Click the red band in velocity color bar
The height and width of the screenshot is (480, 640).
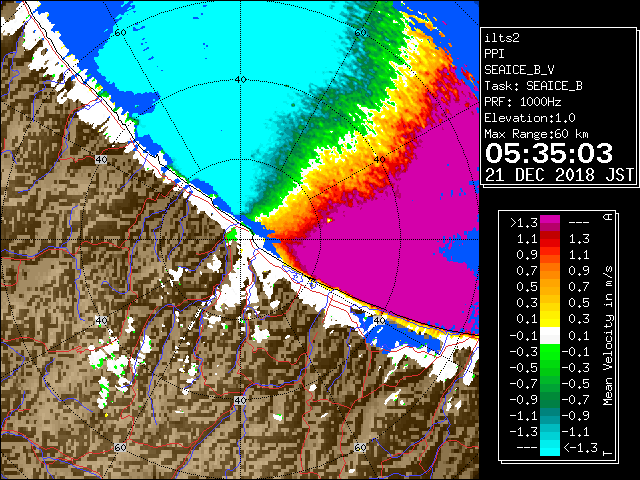tap(550, 243)
